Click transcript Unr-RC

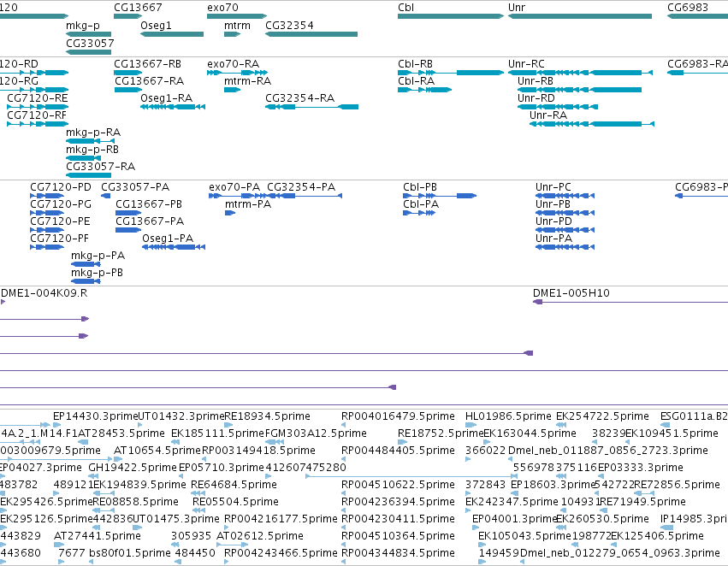[526, 64]
